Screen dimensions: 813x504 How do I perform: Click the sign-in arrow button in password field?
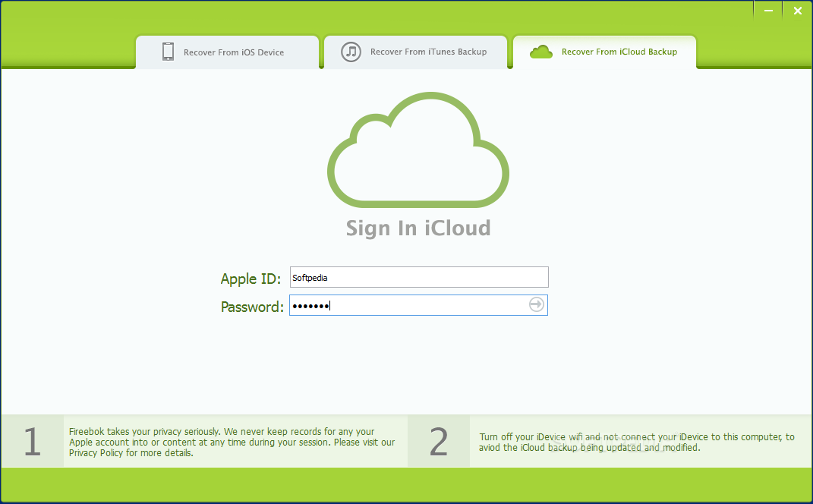pos(537,304)
